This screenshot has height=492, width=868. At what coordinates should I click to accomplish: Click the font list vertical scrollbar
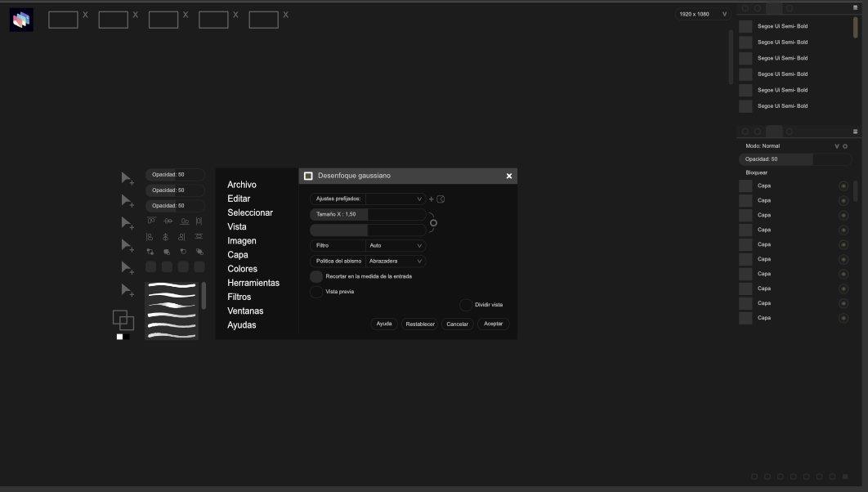(x=855, y=28)
